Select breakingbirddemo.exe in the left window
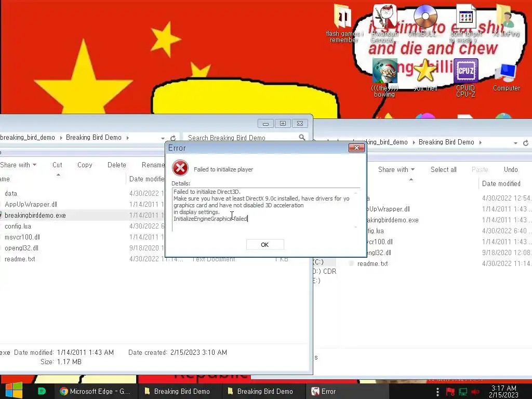 coord(35,215)
